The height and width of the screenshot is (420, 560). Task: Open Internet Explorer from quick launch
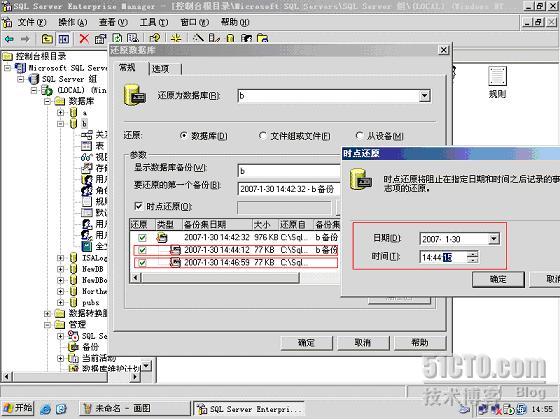click(45, 409)
